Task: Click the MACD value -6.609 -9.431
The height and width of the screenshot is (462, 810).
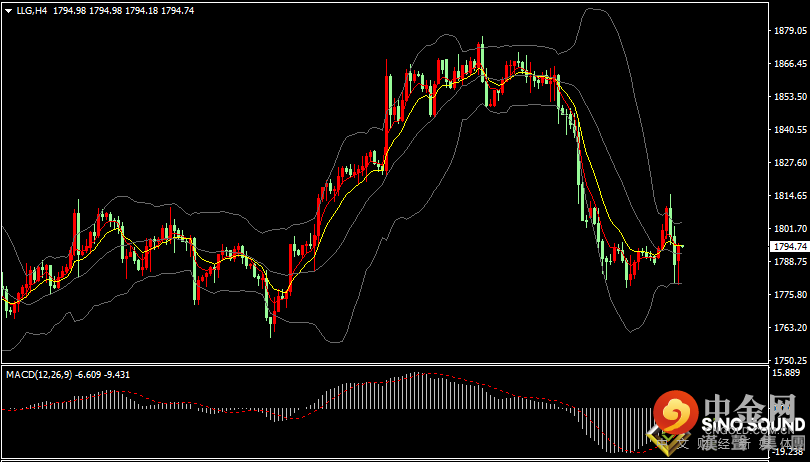Action: point(103,375)
